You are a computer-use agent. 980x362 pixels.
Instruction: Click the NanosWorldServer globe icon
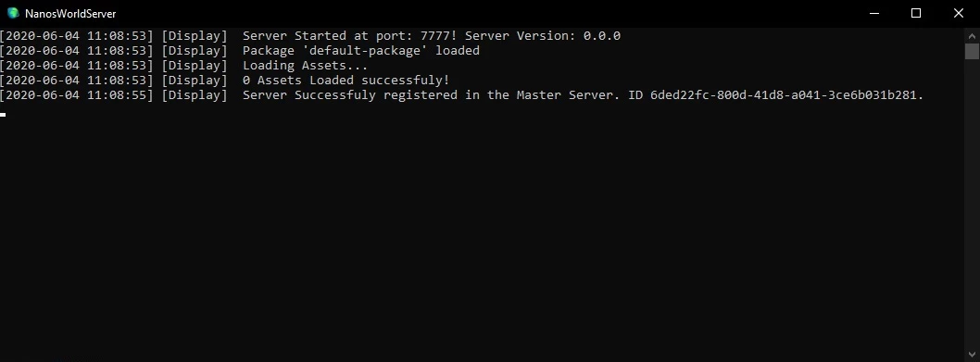point(12,13)
